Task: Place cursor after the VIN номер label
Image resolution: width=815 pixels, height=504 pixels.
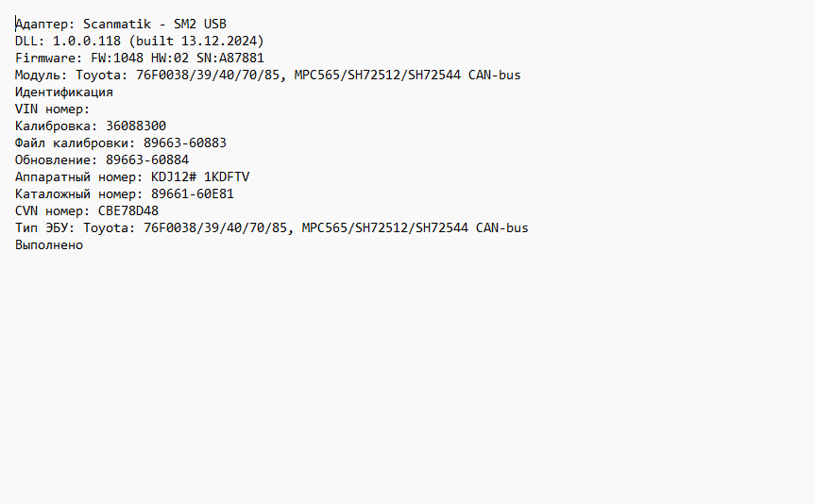Action: [x=93, y=109]
